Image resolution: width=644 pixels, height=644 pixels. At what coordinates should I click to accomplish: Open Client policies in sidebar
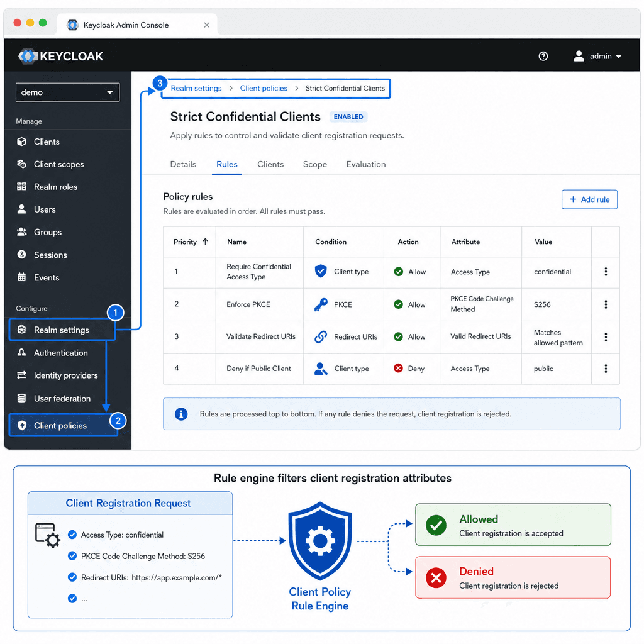pos(63,426)
